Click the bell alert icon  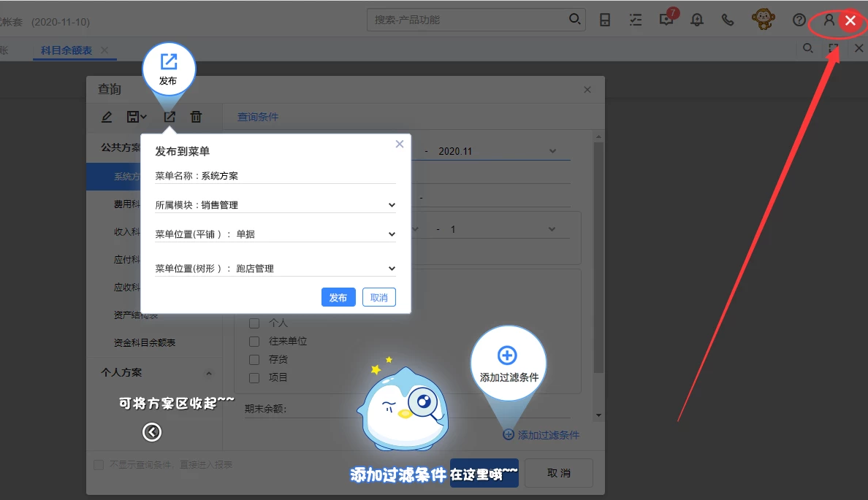coord(697,20)
